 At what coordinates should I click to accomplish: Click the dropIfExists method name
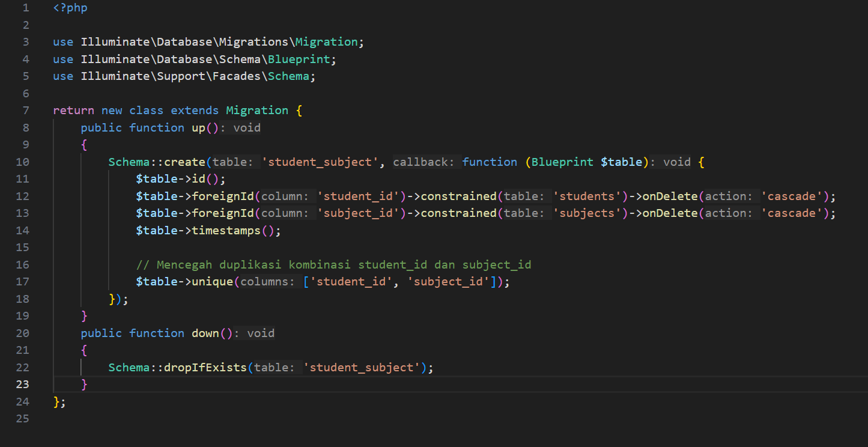(205, 368)
